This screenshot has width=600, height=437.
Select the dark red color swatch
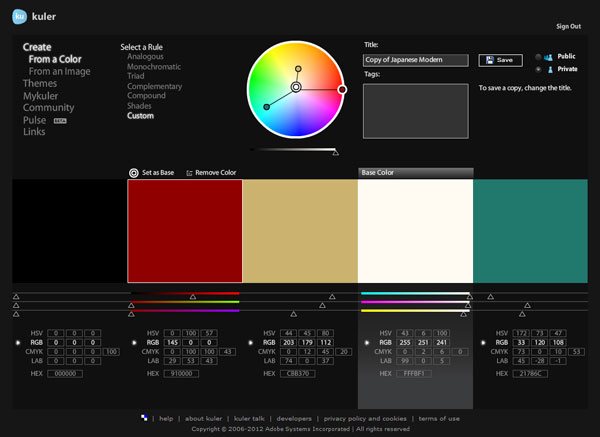[185, 231]
